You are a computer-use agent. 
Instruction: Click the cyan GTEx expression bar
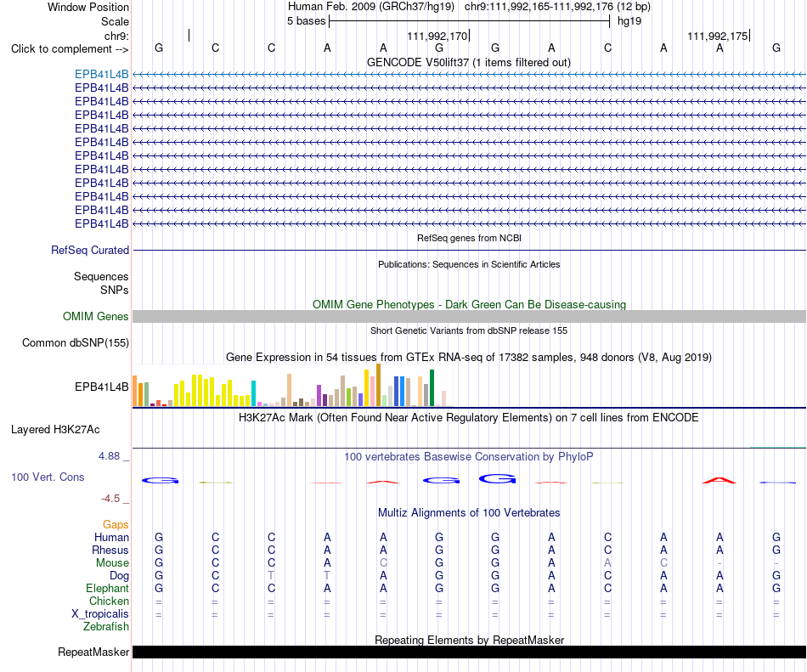coord(253,393)
